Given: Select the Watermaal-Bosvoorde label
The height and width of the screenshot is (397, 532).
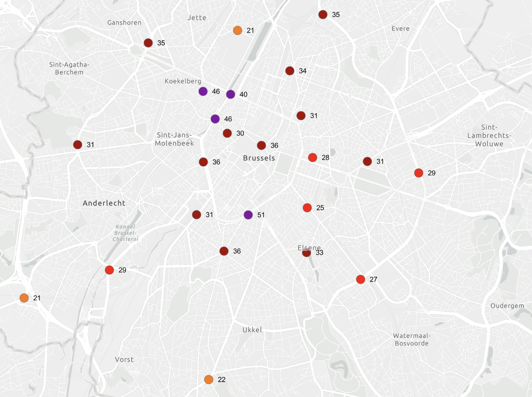Looking at the screenshot, I should [x=412, y=340].
